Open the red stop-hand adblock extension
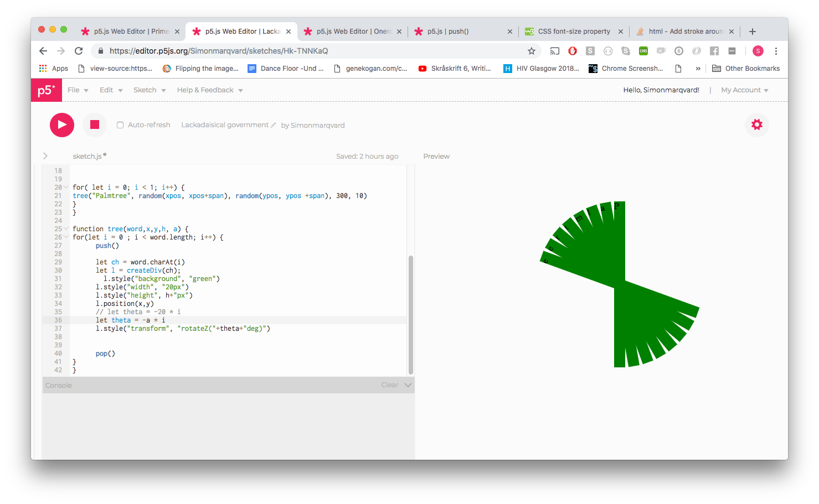The height and width of the screenshot is (504, 819). click(573, 51)
